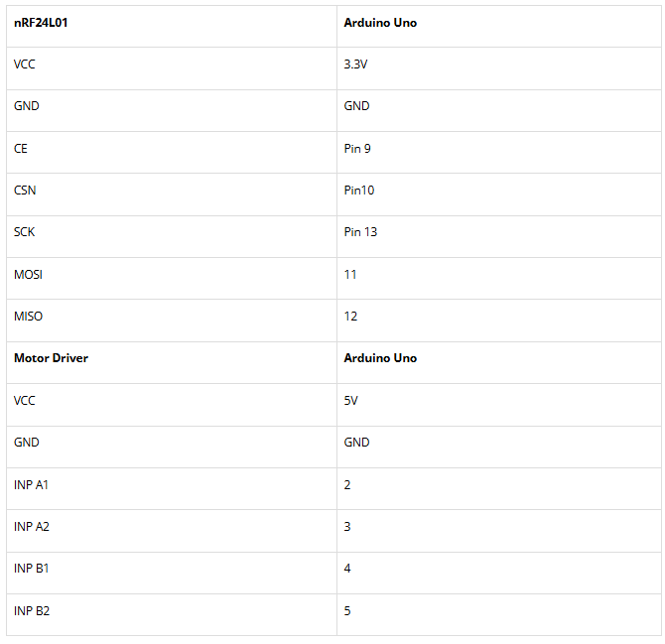Click the value 2 beside INP A1
The image size is (665, 644).
click(347, 484)
